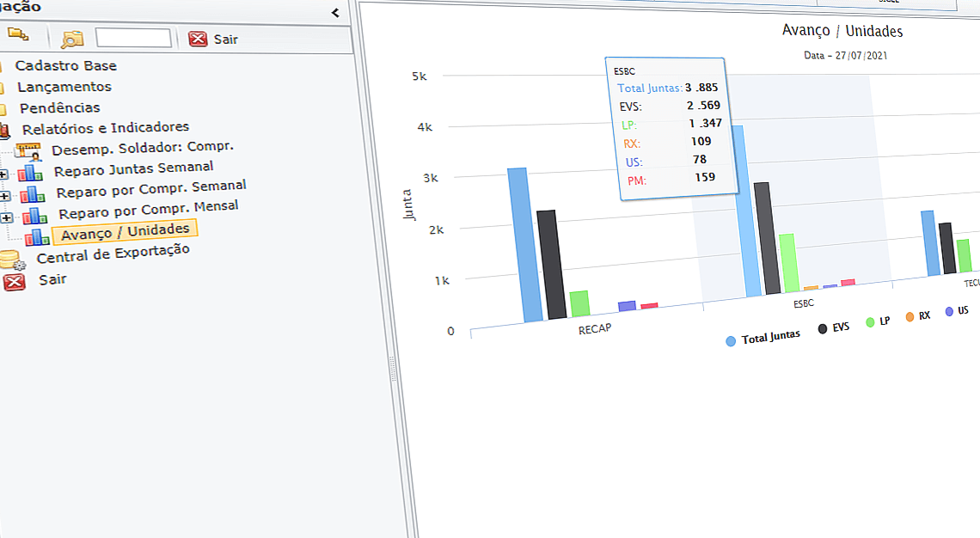The width and height of the screenshot is (980, 538).
Task: Open the Lançamentos menu folder
Action: 64,87
